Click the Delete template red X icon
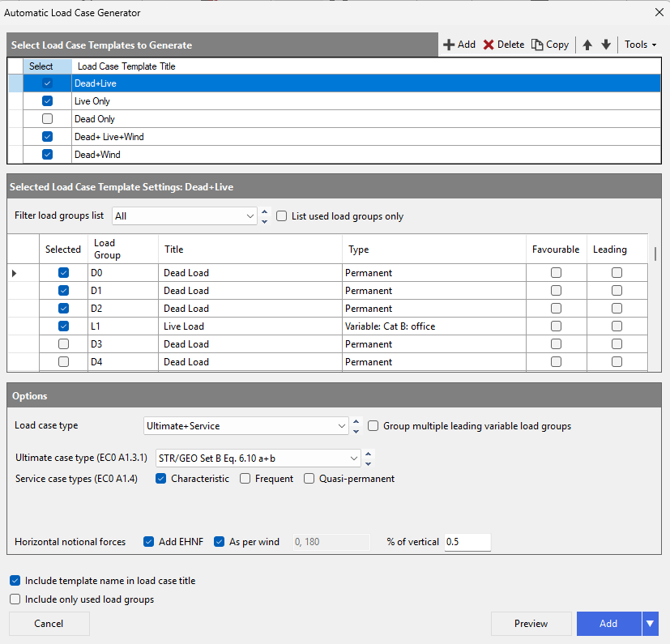Image resolution: width=670 pixels, height=644 pixels. [x=489, y=45]
